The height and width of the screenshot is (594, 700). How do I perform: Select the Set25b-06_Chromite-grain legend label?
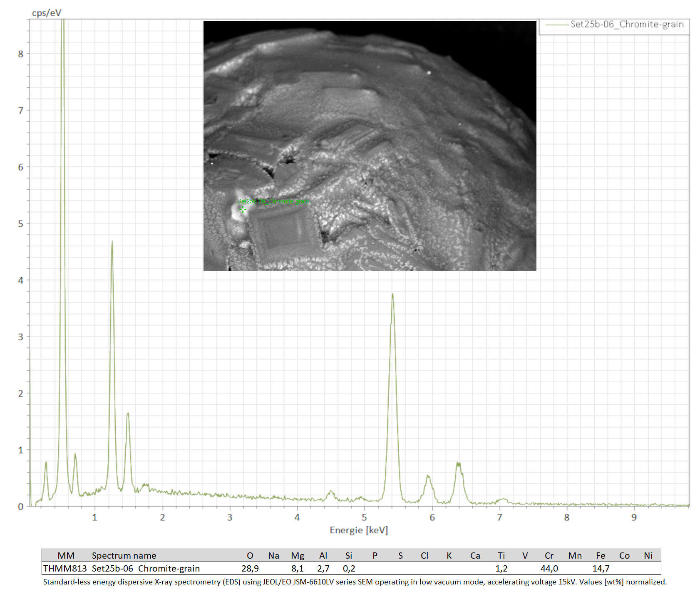click(x=627, y=25)
